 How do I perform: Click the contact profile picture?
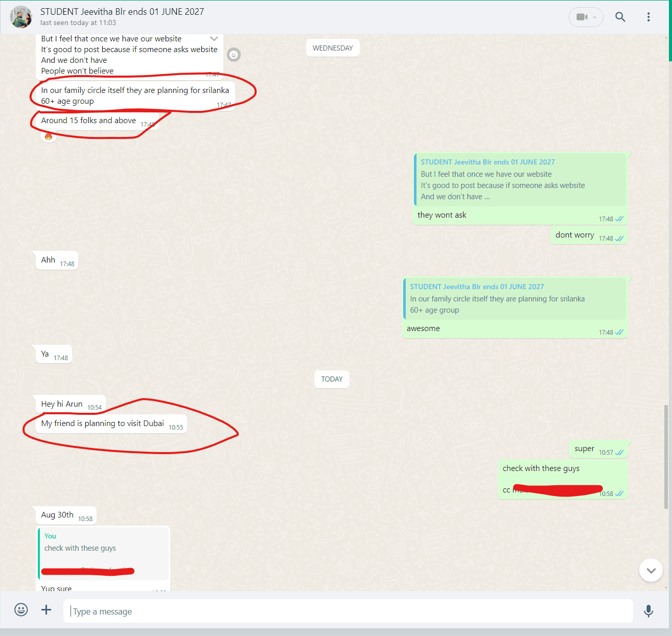click(21, 17)
